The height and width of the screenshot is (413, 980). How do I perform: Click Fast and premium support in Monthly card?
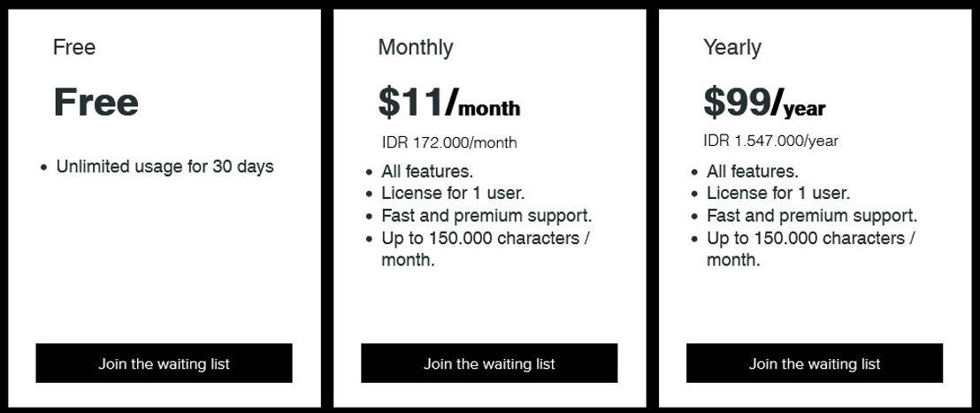pos(486,216)
